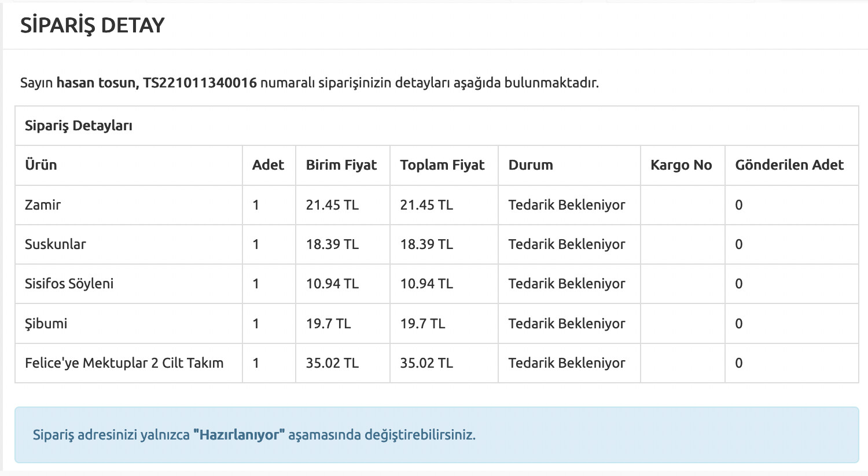This screenshot has width=868, height=476.
Task: Click the order number TS221011340016
Action: [x=200, y=83]
